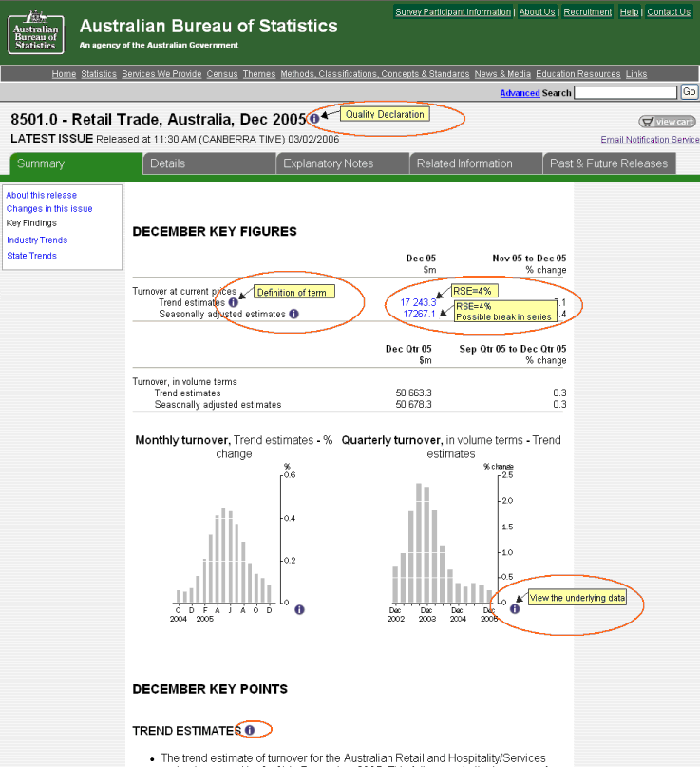
Task: Open the Advanced search link
Action: [x=520, y=93]
